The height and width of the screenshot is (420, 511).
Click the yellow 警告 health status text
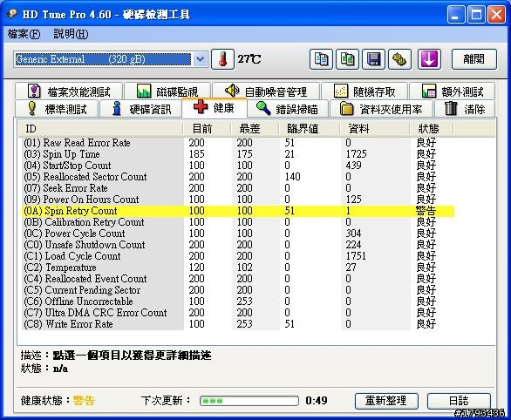[84, 401]
